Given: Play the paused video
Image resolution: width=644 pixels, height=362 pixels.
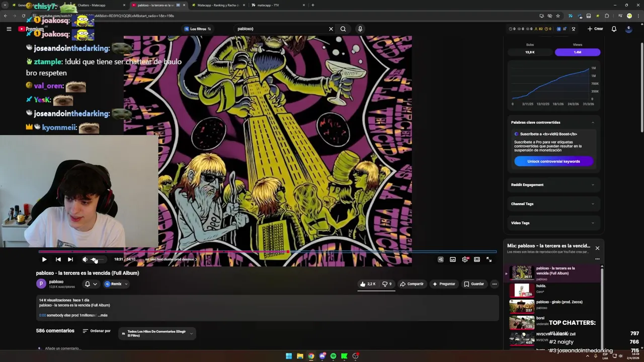Looking at the screenshot, I should coord(44,259).
